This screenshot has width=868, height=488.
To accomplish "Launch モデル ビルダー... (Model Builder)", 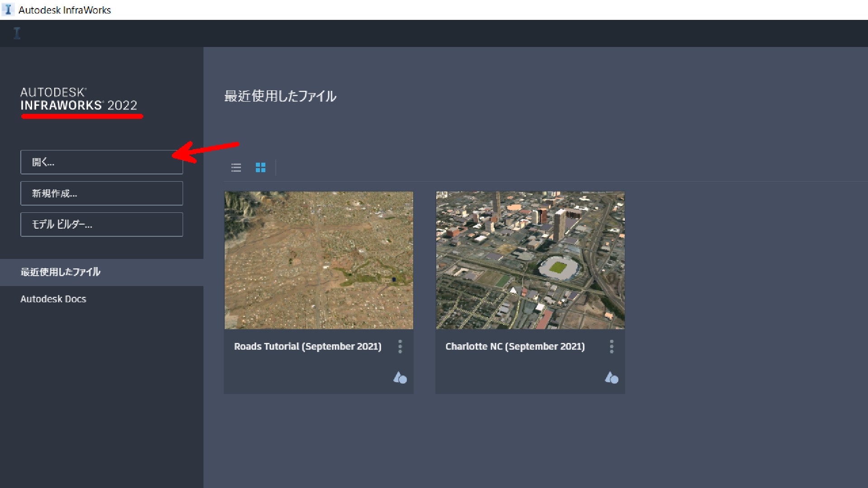I will tap(102, 225).
